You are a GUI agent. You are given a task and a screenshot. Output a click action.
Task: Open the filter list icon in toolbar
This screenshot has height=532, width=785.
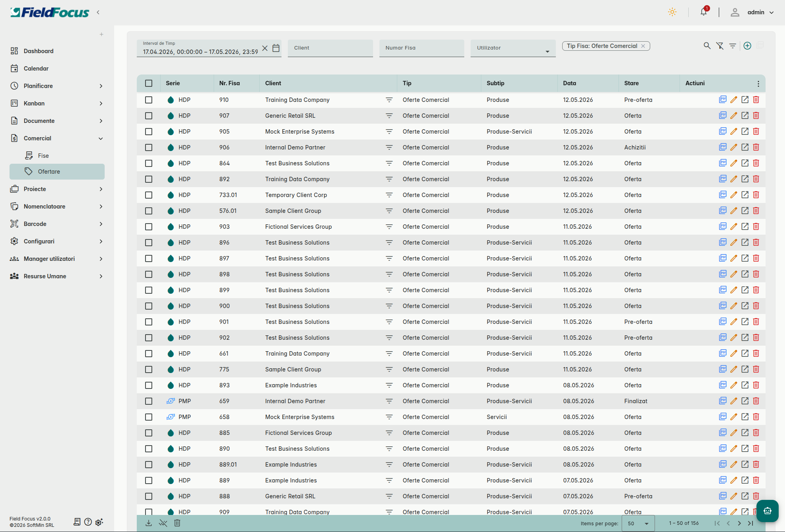click(x=733, y=46)
